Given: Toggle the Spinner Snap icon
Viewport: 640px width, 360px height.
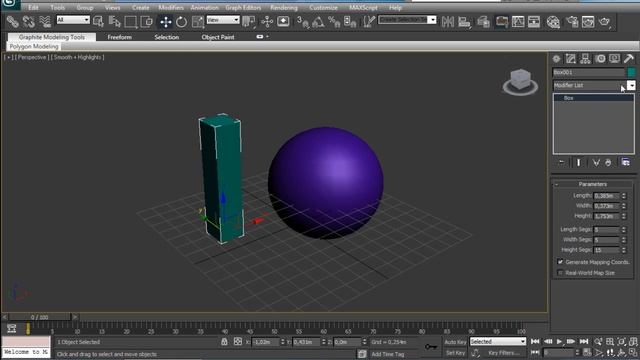Looking at the screenshot, I should tap(350, 22).
